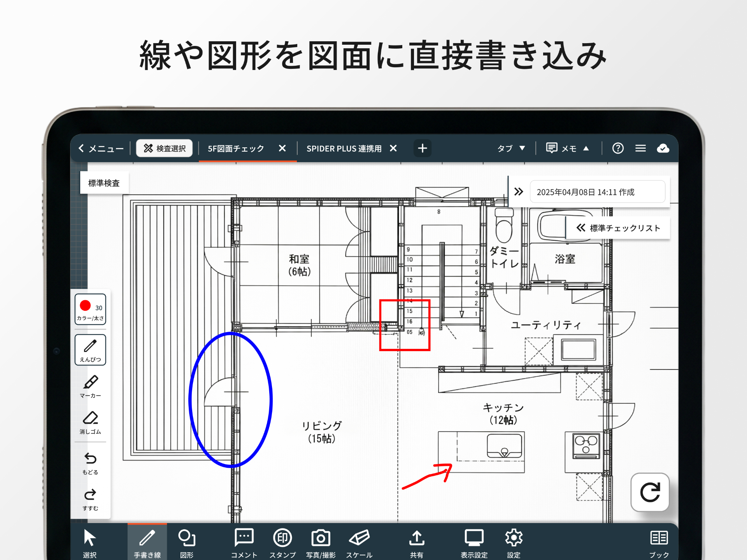Open 写真/撮影 camera tool
The image size is (747, 560).
321,543
